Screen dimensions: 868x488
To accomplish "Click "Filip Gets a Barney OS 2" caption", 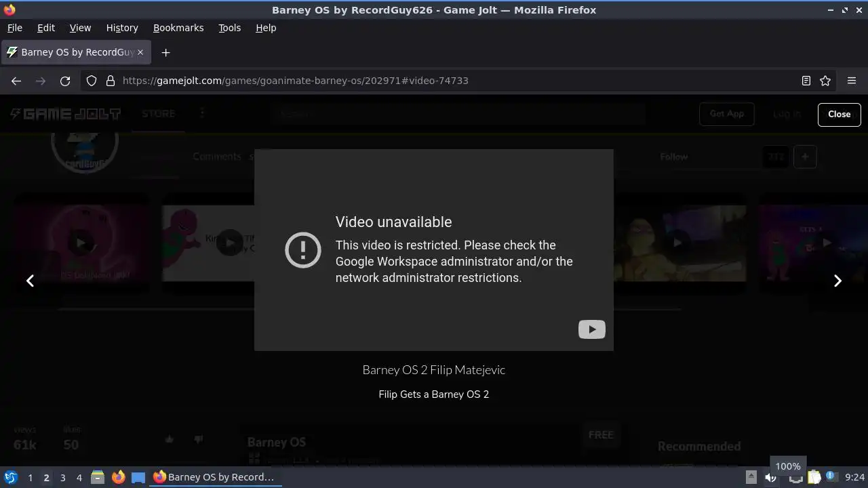I will point(434,394).
